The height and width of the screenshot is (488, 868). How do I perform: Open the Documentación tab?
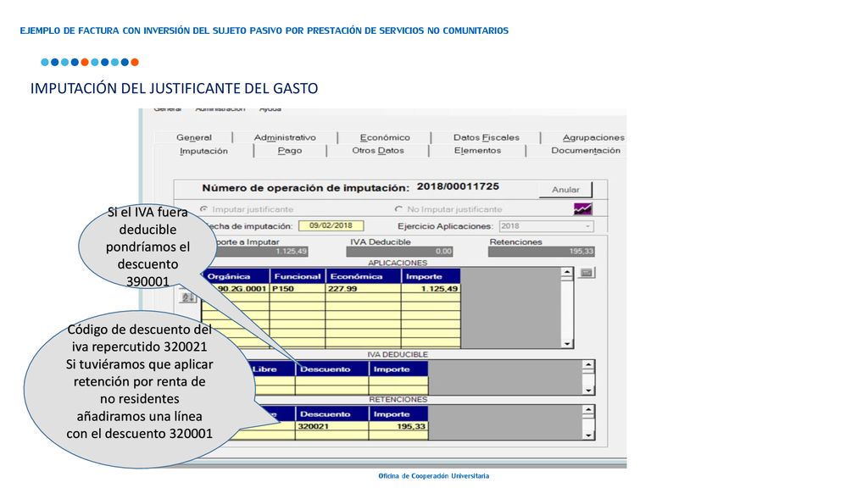[x=585, y=151]
